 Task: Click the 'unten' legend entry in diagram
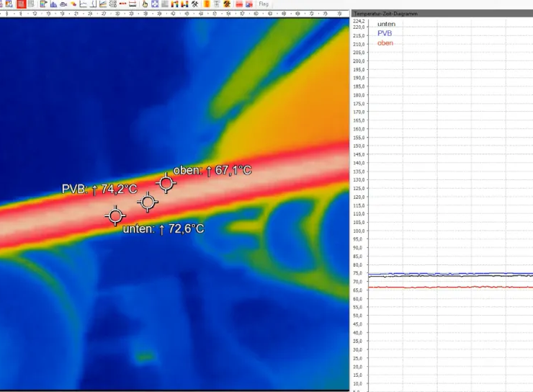click(386, 24)
